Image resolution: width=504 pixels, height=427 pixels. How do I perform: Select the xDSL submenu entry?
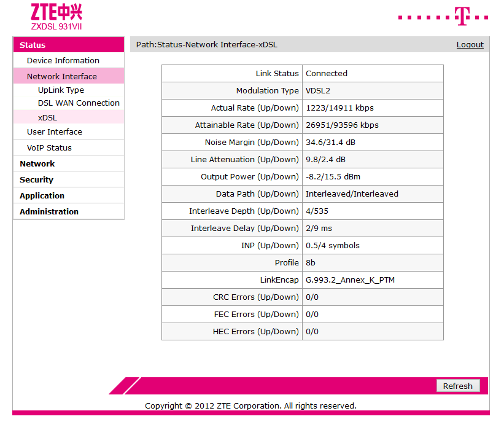click(x=47, y=117)
